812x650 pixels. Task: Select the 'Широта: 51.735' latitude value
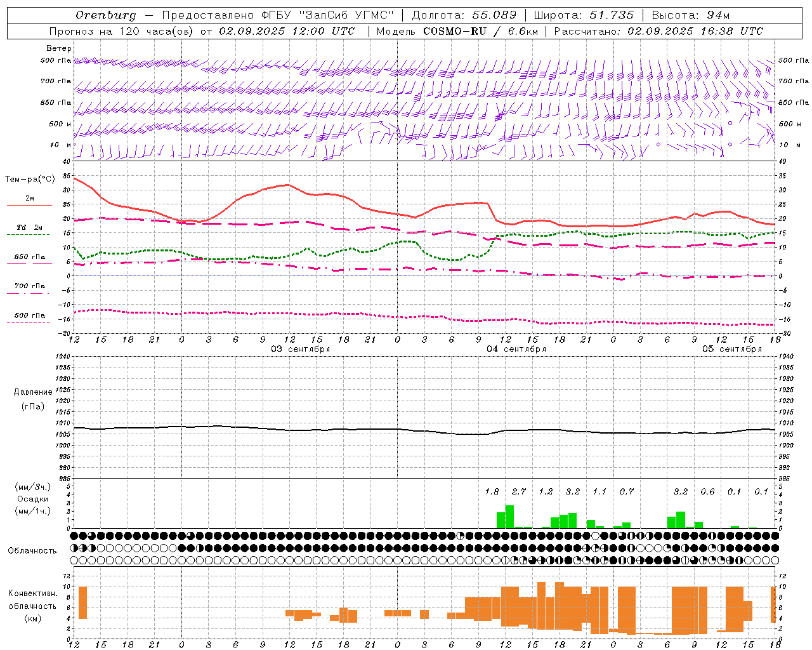[x=584, y=15]
